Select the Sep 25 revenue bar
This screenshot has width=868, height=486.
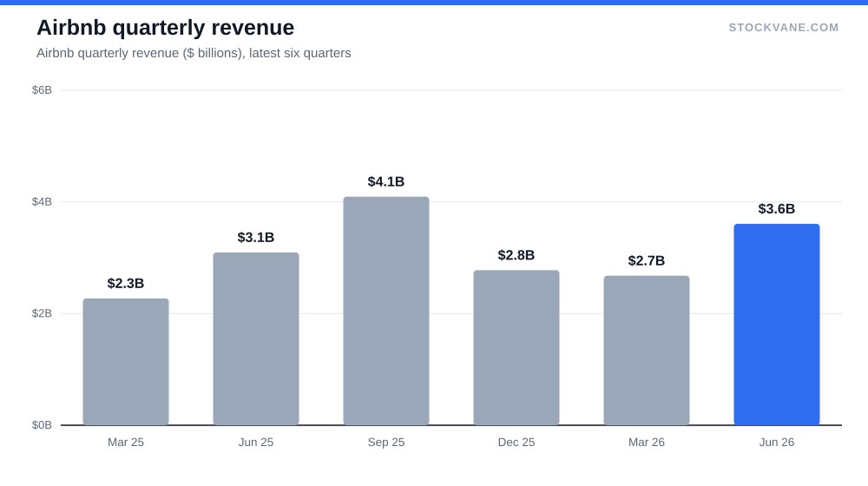[386, 311]
